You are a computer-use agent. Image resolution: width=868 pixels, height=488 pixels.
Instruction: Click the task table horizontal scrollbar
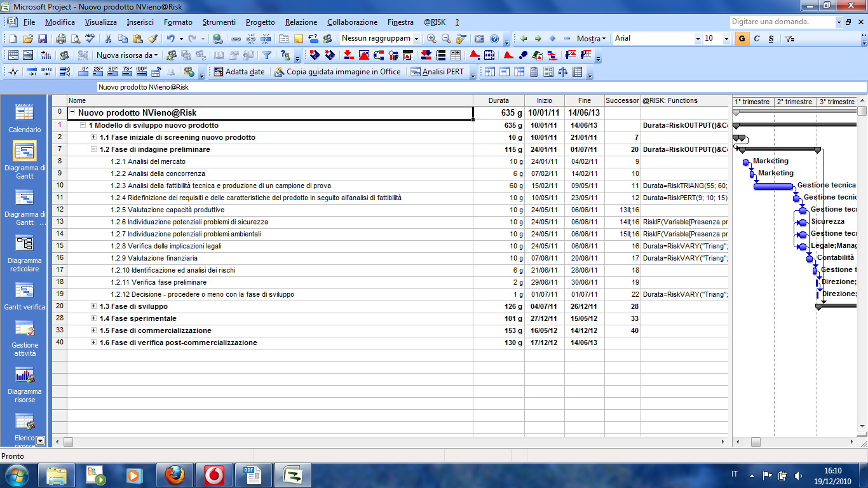(390, 442)
